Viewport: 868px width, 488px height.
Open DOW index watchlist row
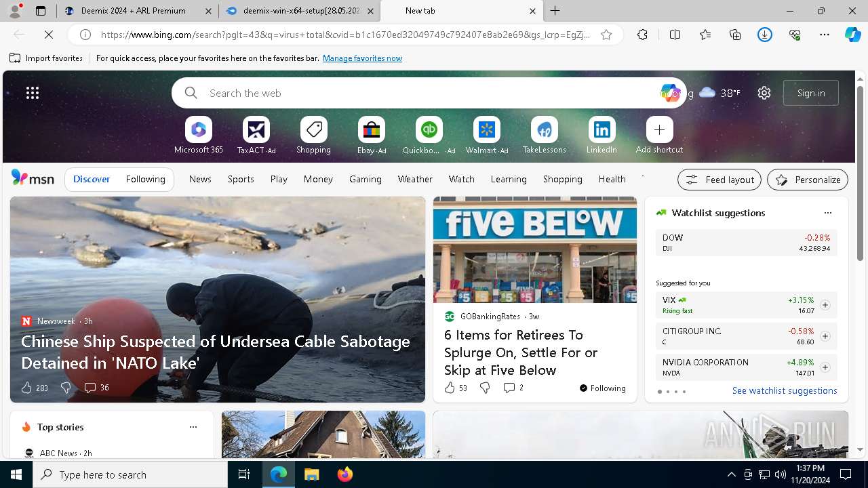[x=747, y=243]
